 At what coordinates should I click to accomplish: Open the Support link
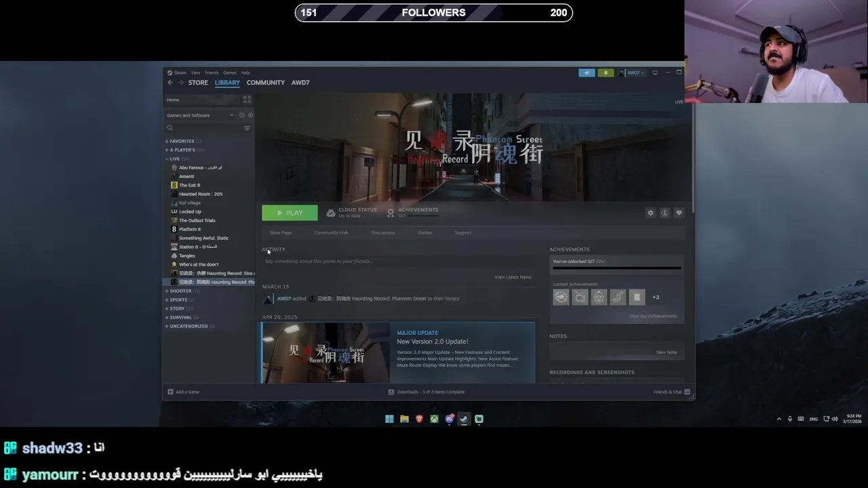[x=462, y=232]
